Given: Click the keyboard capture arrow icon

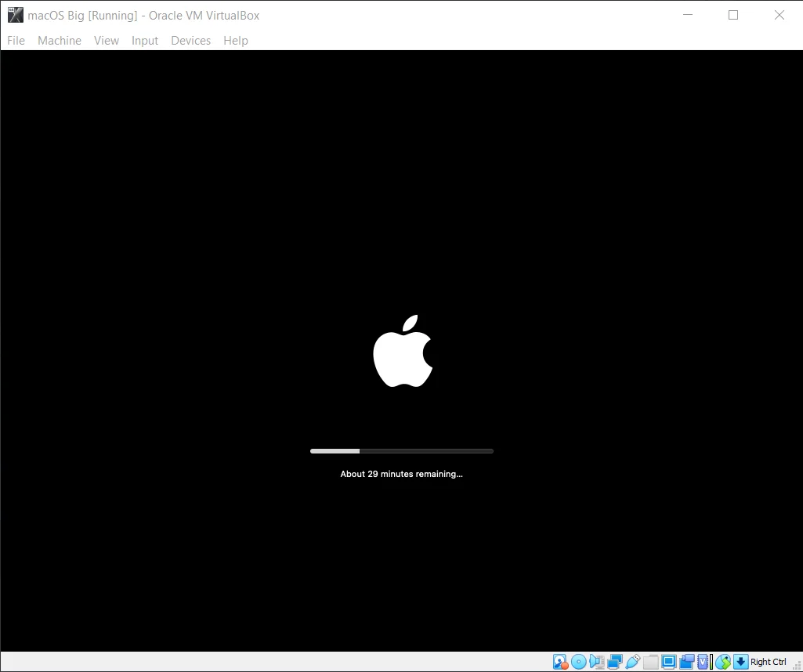Looking at the screenshot, I should 741,662.
